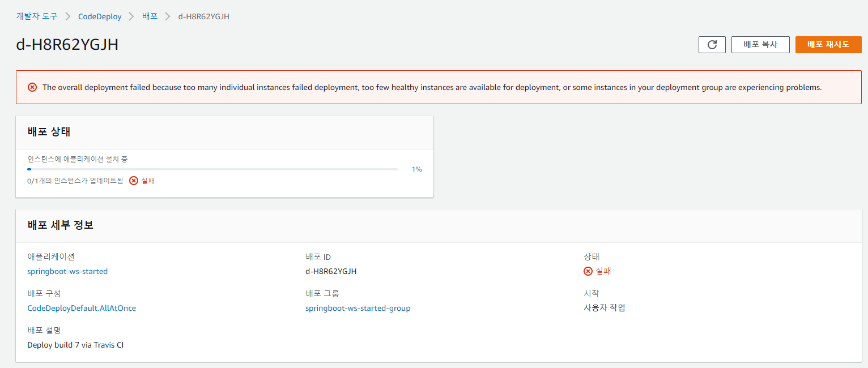Open the 개발자 도구 breadcrumb
Viewport: 868px width, 368px height.
(x=37, y=16)
